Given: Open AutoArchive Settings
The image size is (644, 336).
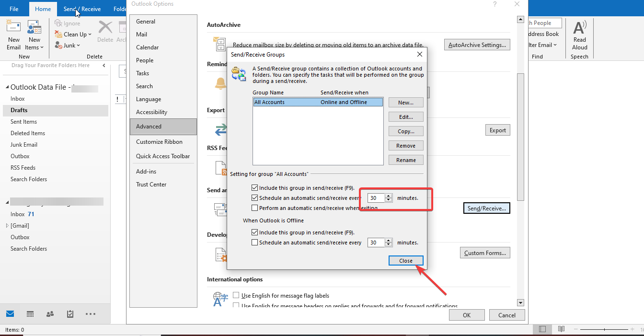Looking at the screenshot, I should point(477,44).
